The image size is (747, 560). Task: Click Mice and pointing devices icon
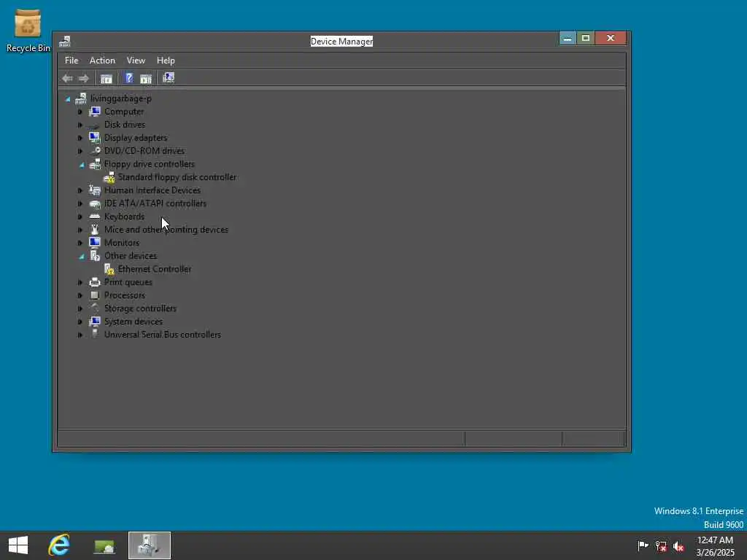click(x=95, y=230)
